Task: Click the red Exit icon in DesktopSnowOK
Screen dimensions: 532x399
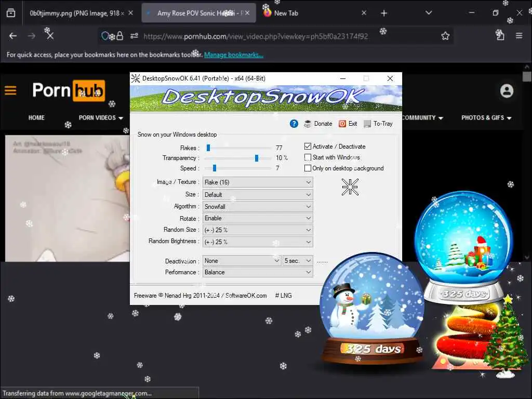Action: point(342,124)
